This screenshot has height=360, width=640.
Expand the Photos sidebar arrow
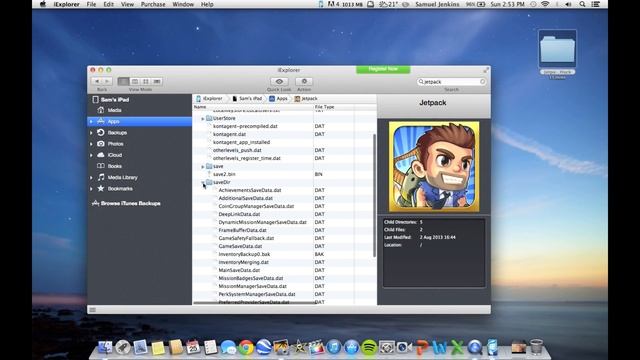pos(91,144)
